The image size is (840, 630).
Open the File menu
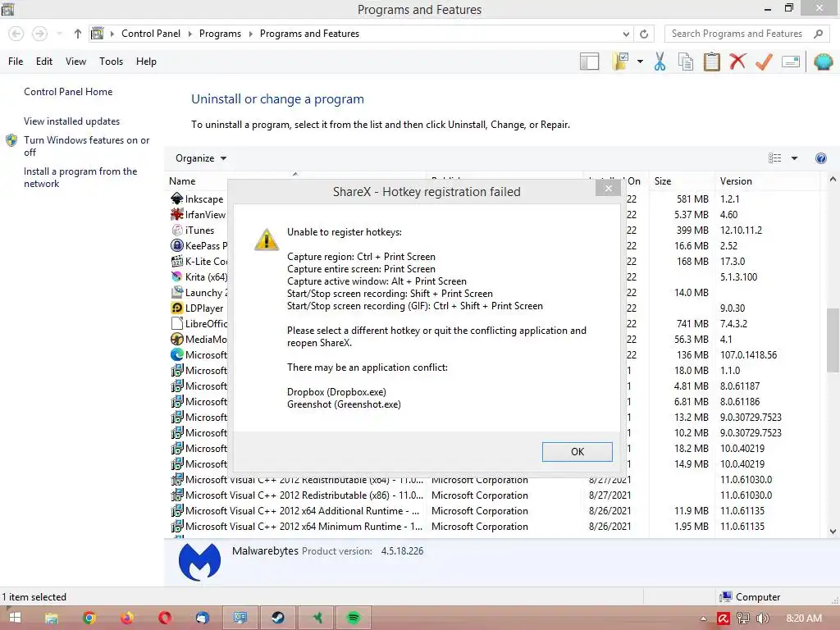coord(16,62)
